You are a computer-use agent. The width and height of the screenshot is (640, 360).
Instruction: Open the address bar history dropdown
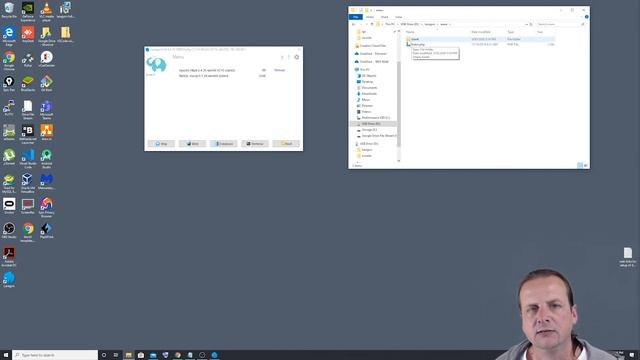[x=526, y=24]
